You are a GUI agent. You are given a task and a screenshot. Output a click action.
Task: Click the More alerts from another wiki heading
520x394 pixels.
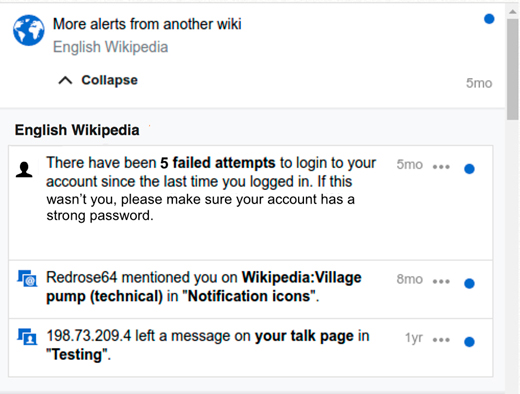pos(147,24)
